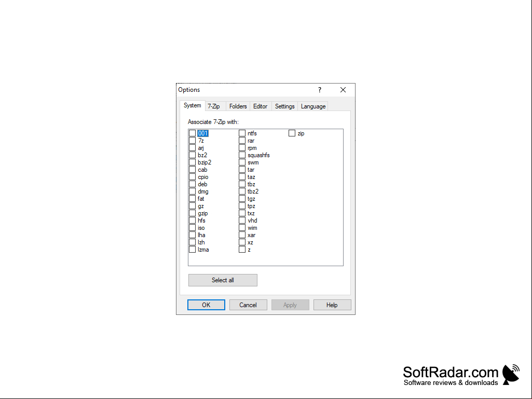Screen dimensions: 532x399
Task: Tick the taz checkbox
Action: [242, 177]
